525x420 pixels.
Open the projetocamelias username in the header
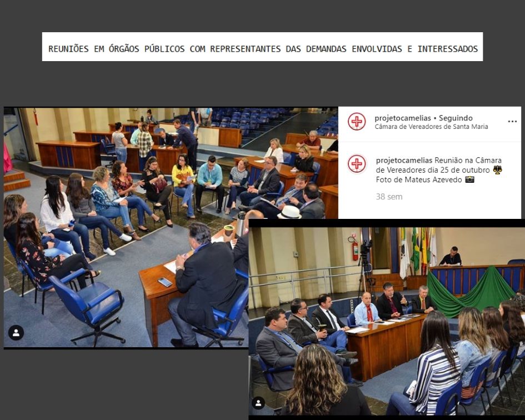pos(402,118)
